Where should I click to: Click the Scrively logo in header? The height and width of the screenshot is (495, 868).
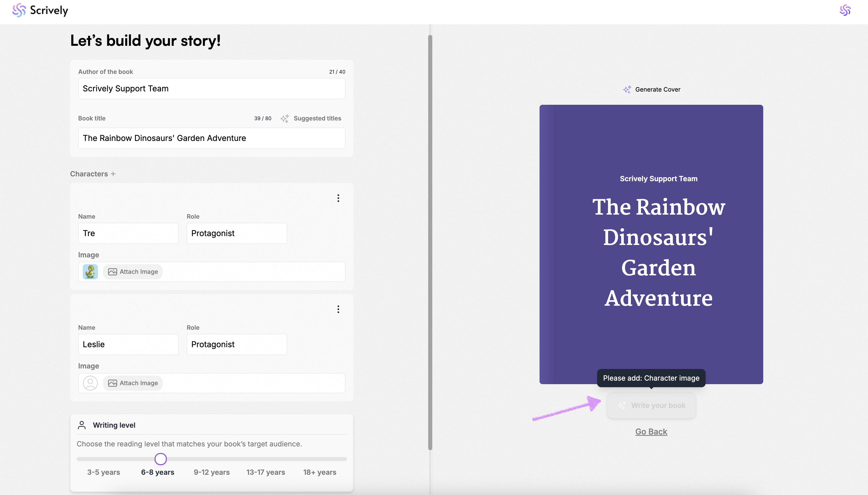tap(40, 11)
